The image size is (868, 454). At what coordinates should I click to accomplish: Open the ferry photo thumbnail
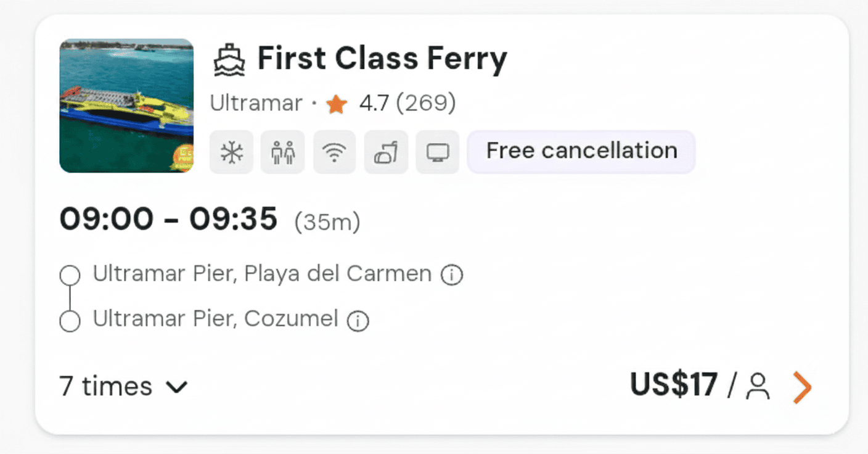[126, 106]
